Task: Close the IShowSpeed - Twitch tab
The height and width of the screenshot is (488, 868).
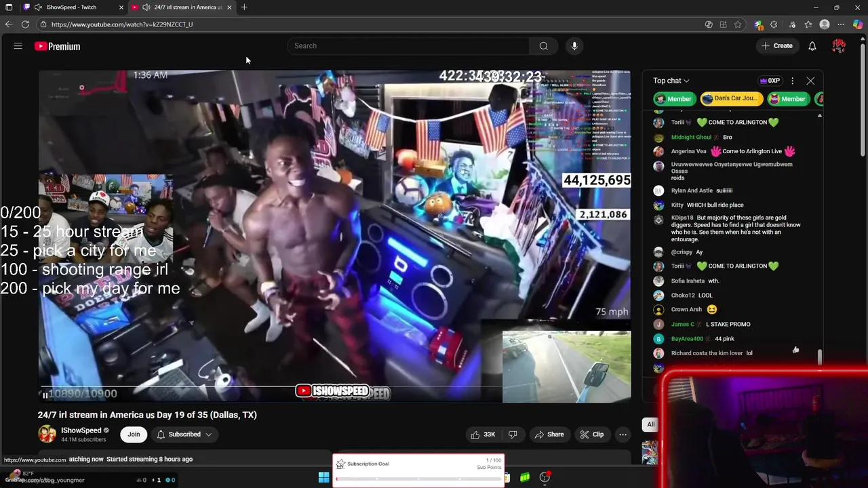Action: 121,7
